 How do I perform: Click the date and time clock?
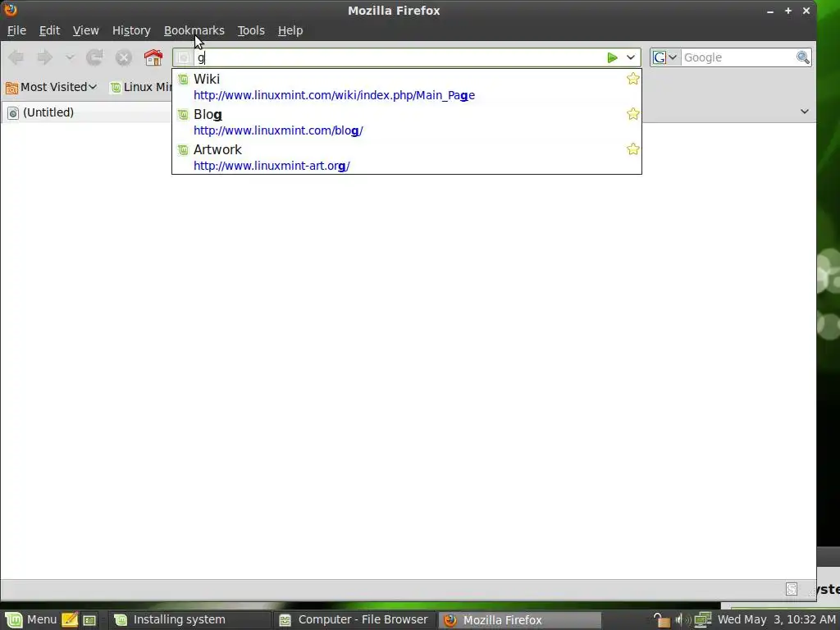tap(776, 620)
